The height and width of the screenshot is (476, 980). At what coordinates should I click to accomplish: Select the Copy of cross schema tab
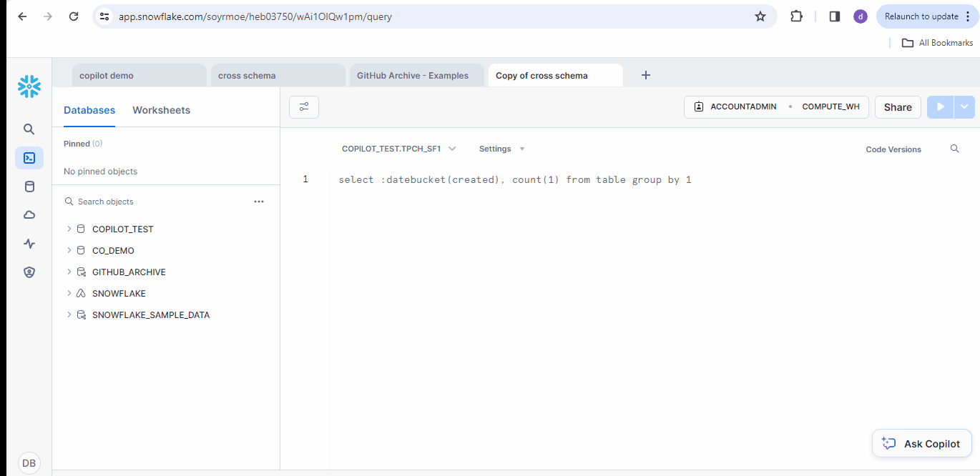pyautogui.click(x=555, y=75)
